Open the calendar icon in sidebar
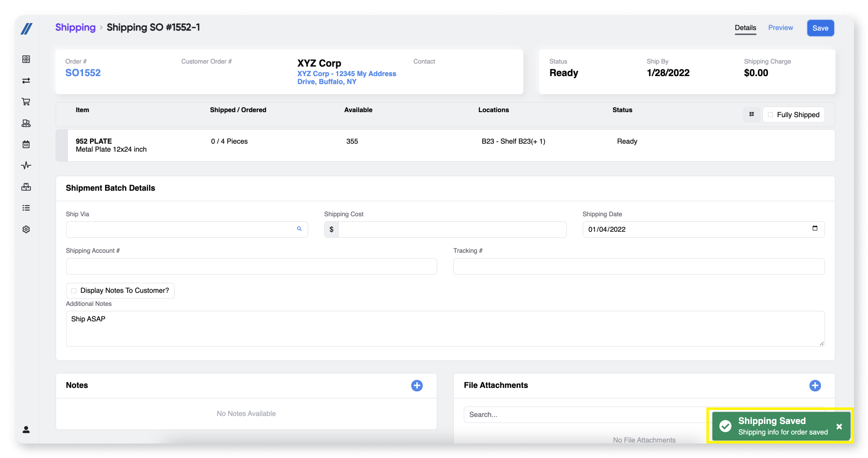Viewport: 868px width, 458px height. pyautogui.click(x=26, y=145)
